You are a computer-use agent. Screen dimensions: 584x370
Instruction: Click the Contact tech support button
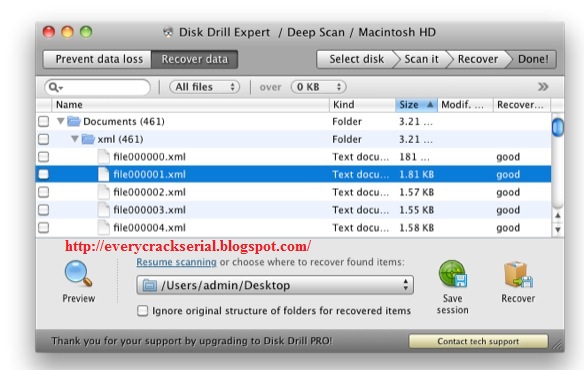point(478,341)
